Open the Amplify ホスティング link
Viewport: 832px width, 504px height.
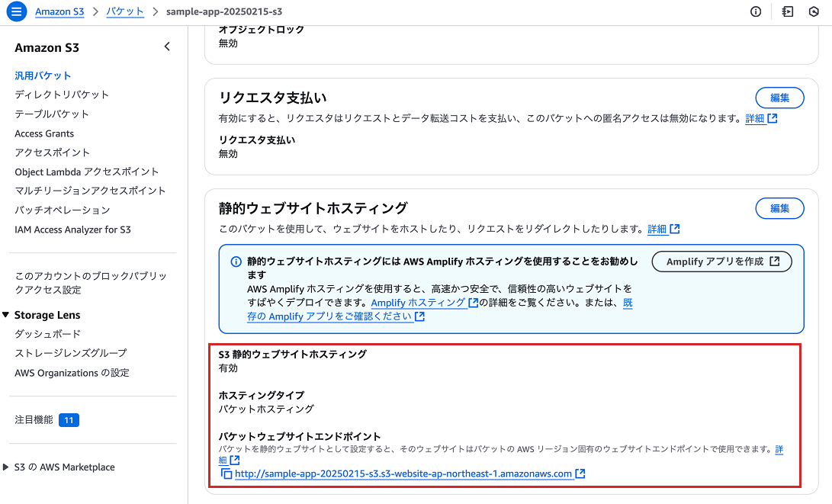point(418,303)
